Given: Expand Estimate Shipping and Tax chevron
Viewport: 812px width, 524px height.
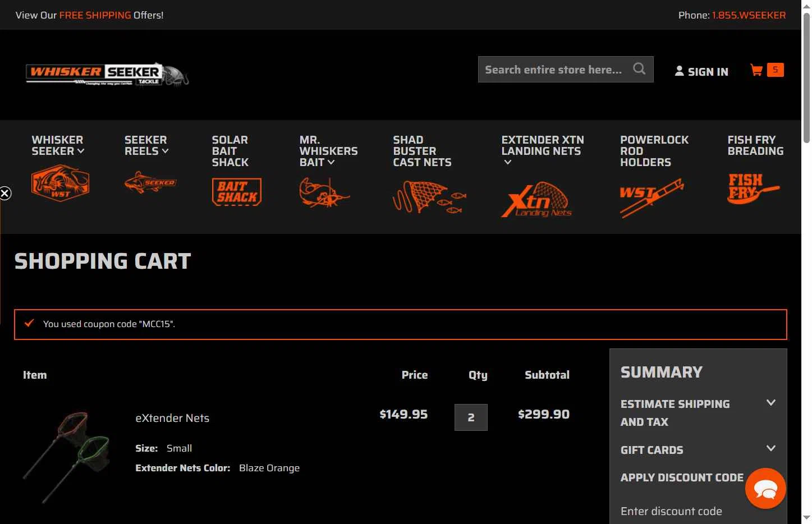Looking at the screenshot, I should [771, 403].
